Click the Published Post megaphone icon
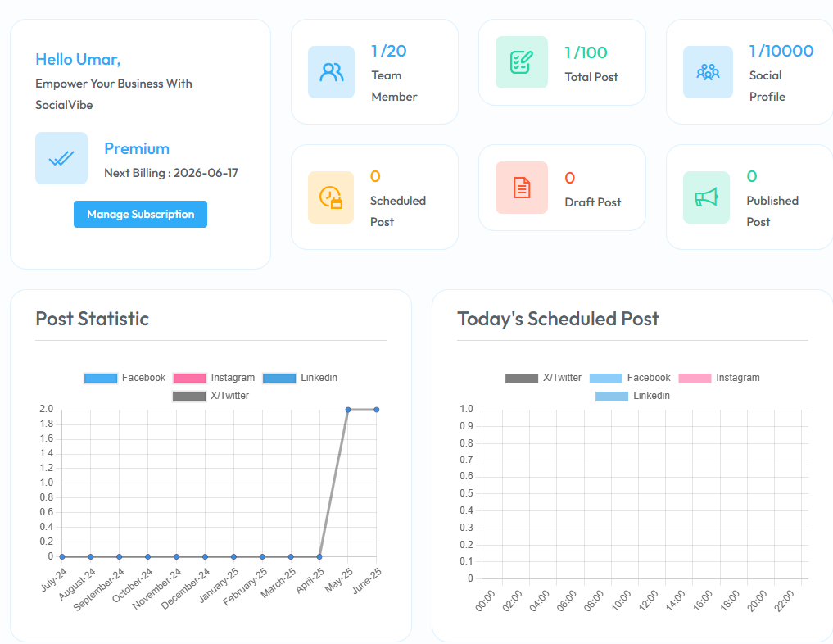The height and width of the screenshot is (644, 833). (706, 197)
